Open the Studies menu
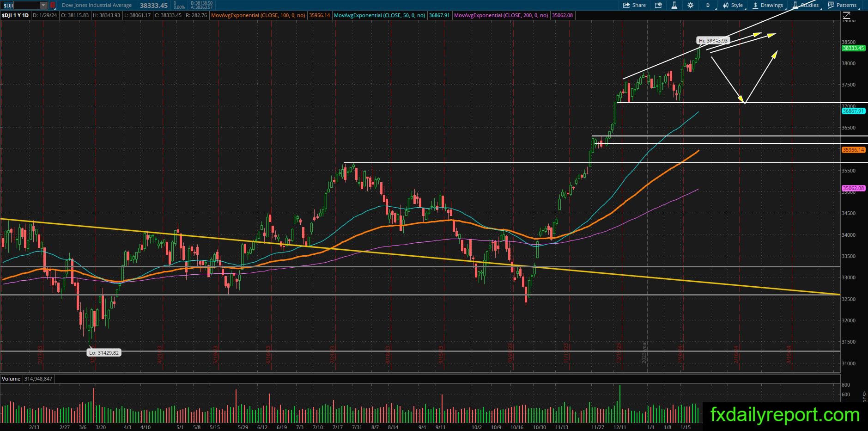Viewport: 868px width, 431px height. pyautogui.click(x=806, y=5)
